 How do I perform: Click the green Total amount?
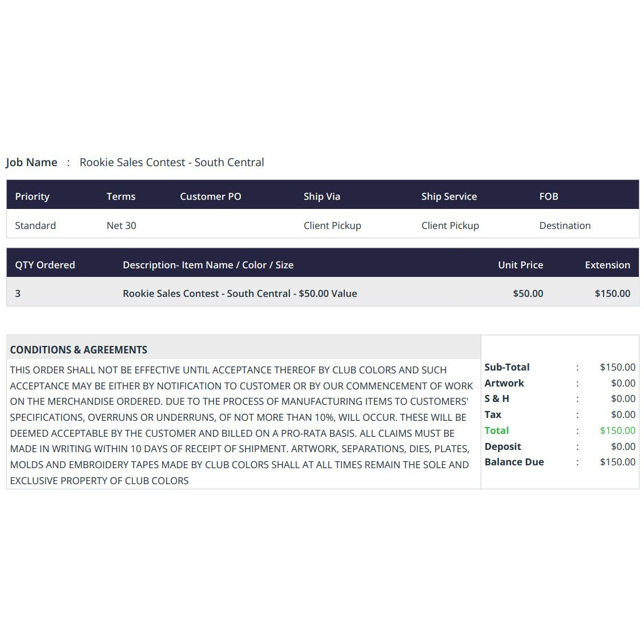(617, 430)
